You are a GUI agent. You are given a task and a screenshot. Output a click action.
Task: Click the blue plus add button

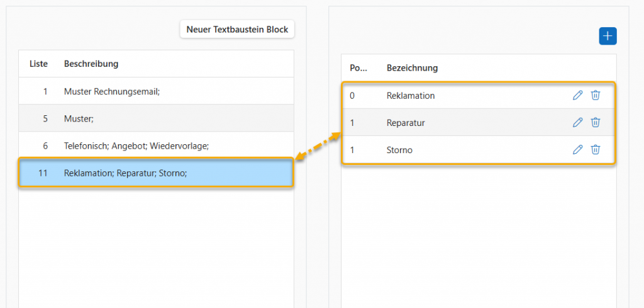[x=608, y=37]
